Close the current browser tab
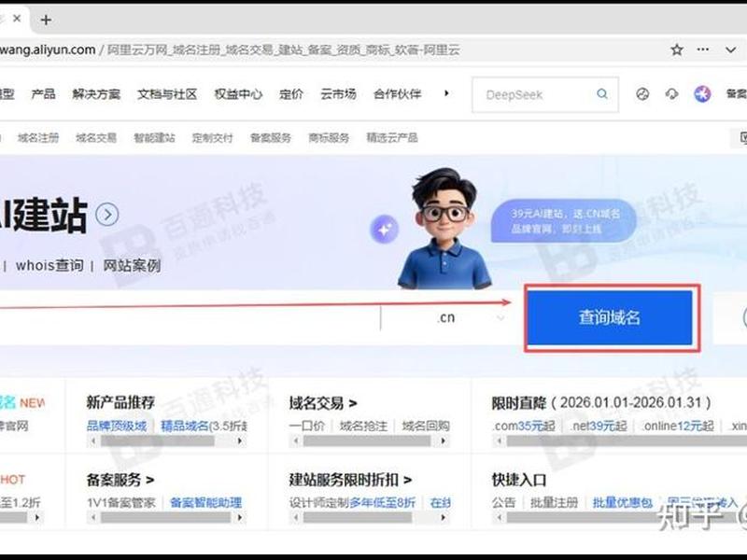This screenshot has width=747, height=560. (x=17, y=19)
